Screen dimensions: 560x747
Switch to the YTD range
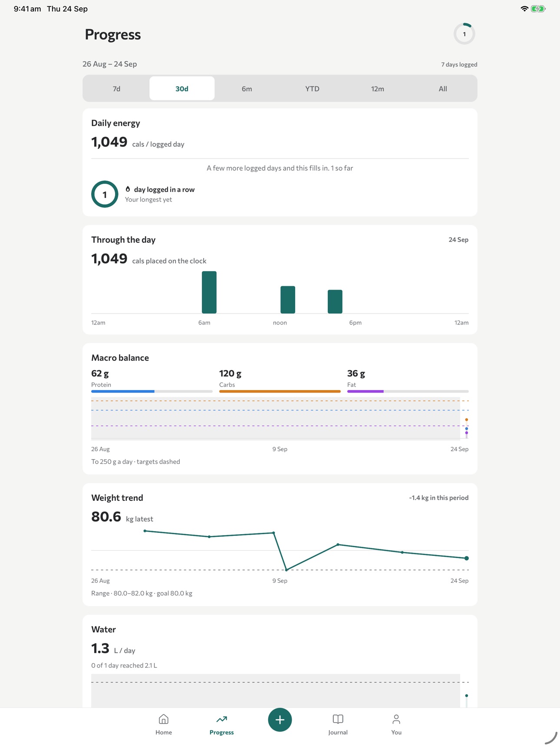coord(312,89)
